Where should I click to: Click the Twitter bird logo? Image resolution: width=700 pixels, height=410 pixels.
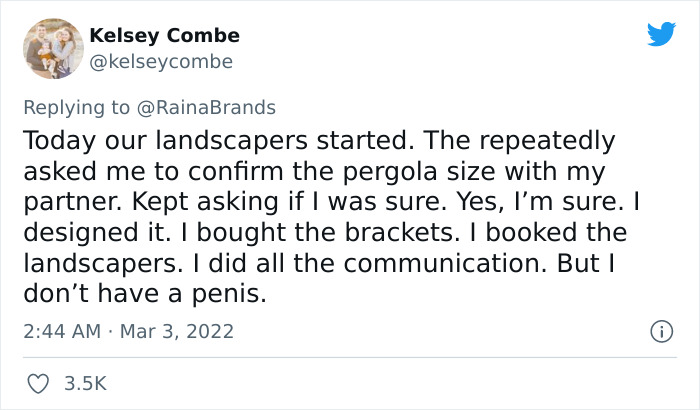pyautogui.click(x=661, y=35)
